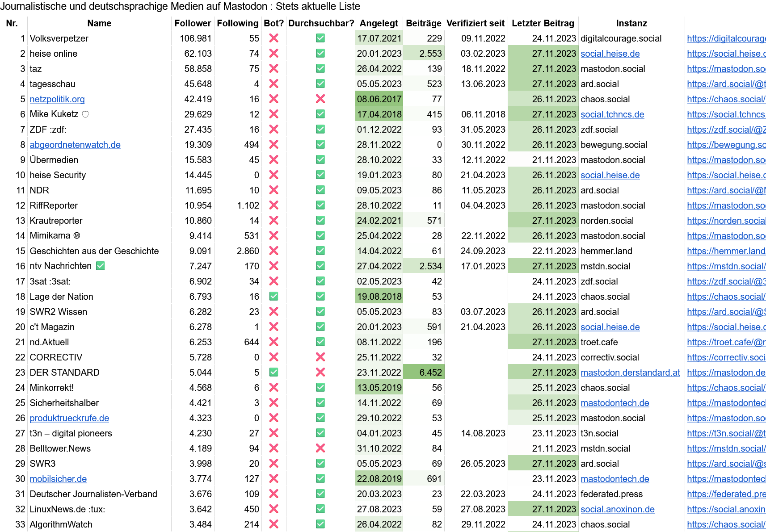Open the mastodon.derstandard.at instance link
The width and height of the screenshot is (766, 532).
(630, 373)
